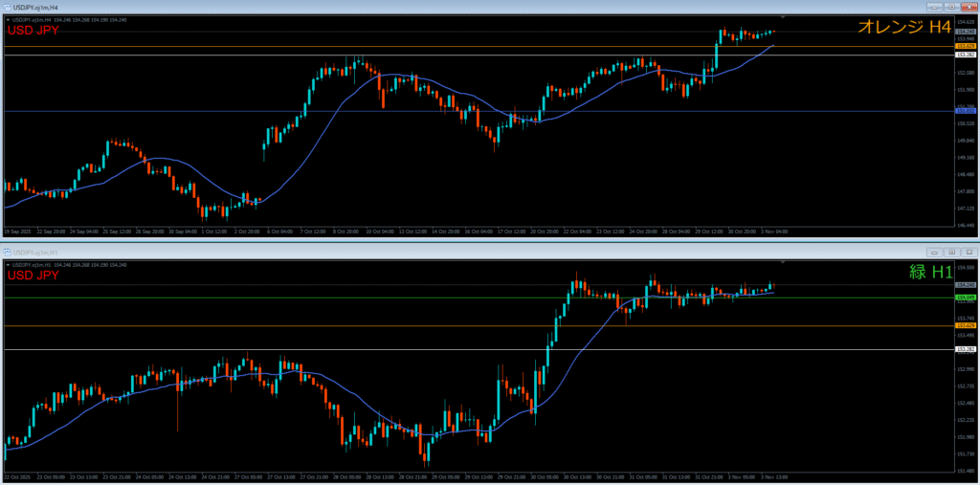Screen dimensions: 980x485
Task: Click the current price 154.240 tag on H4
Action: [x=966, y=32]
